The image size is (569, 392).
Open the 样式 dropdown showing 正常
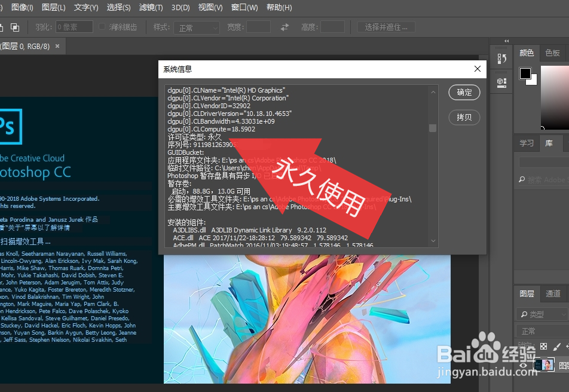click(x=196, y=27)
